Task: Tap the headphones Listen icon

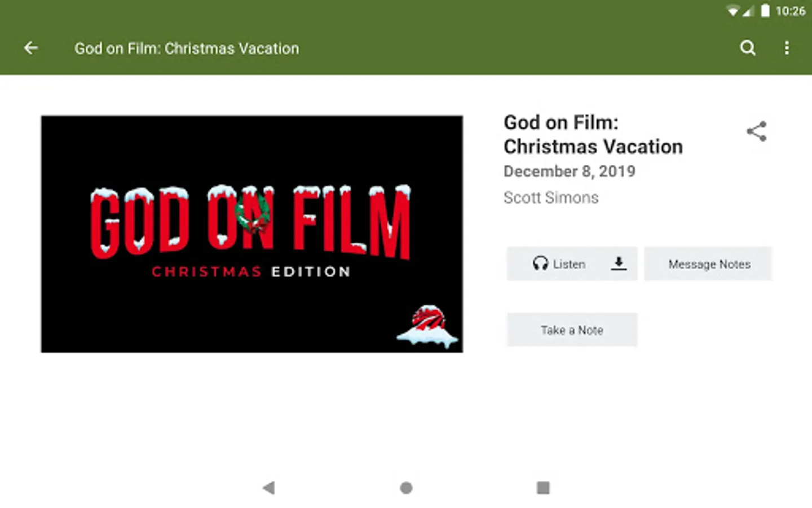Action: click(x=540, y=263)
